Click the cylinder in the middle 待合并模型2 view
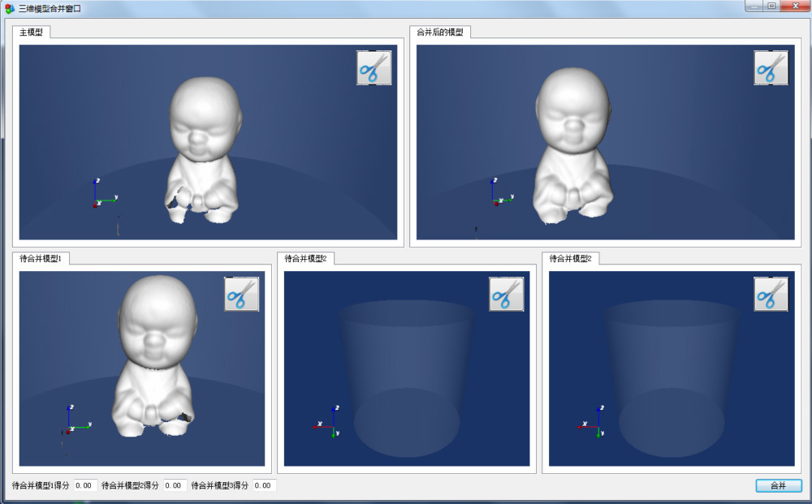This screenshot has width=812, height=504. coord(407,379)
